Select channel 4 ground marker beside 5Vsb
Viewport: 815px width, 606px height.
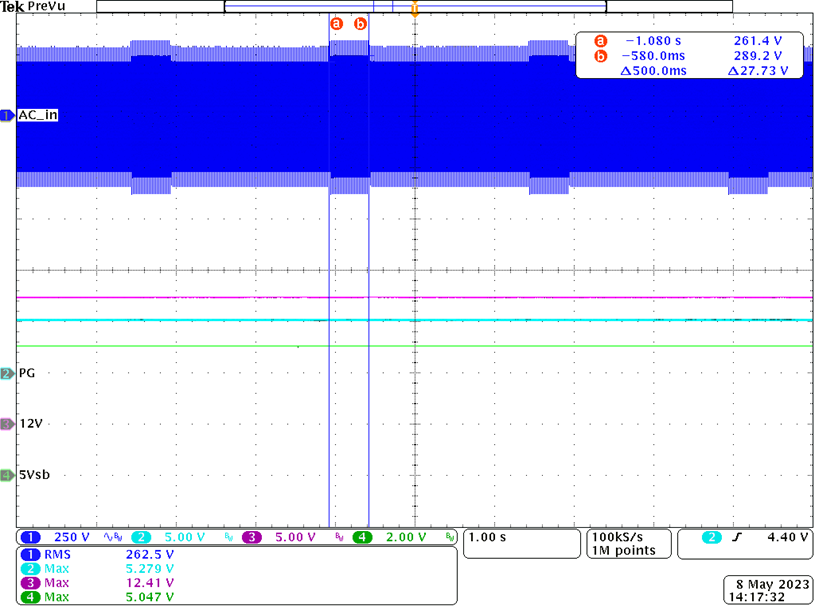[7, 475]
